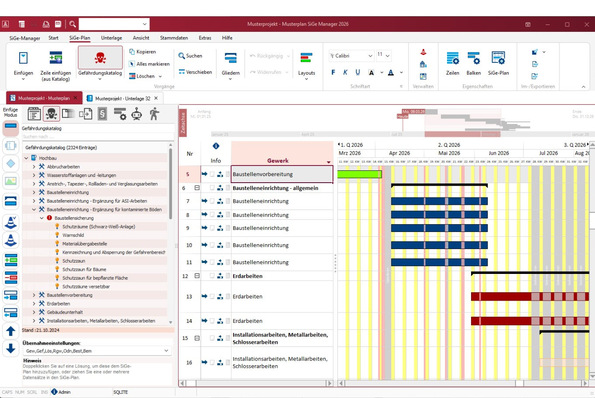Toggle the checkbox in row 16
595x398 pixels.
(x=212, y=362)
